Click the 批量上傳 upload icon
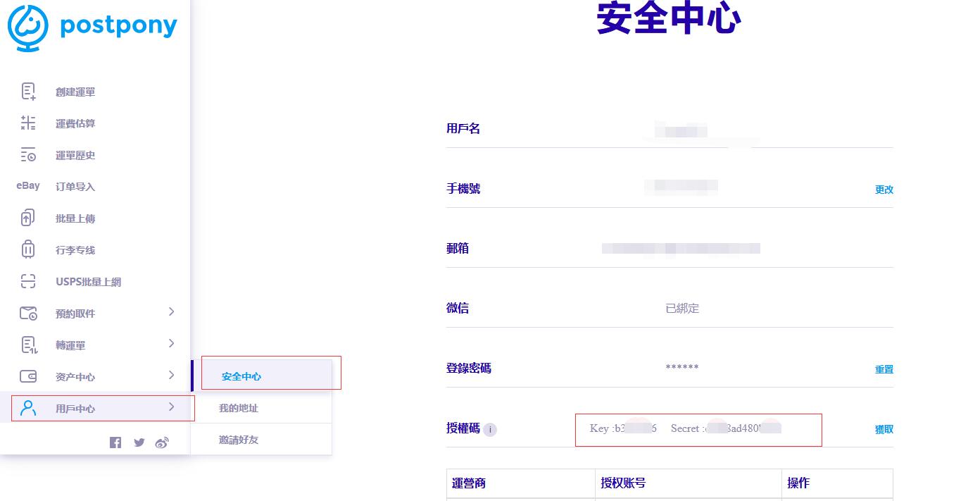 [28, 218]
